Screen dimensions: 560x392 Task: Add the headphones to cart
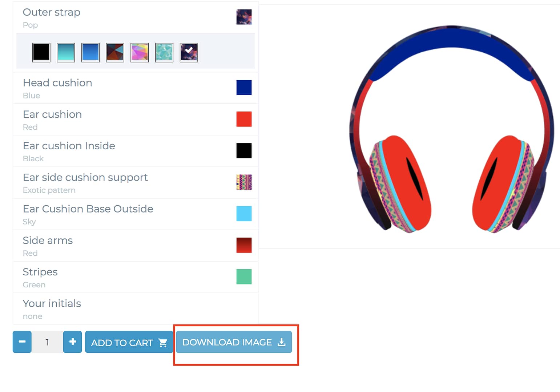tap(129, 342)
